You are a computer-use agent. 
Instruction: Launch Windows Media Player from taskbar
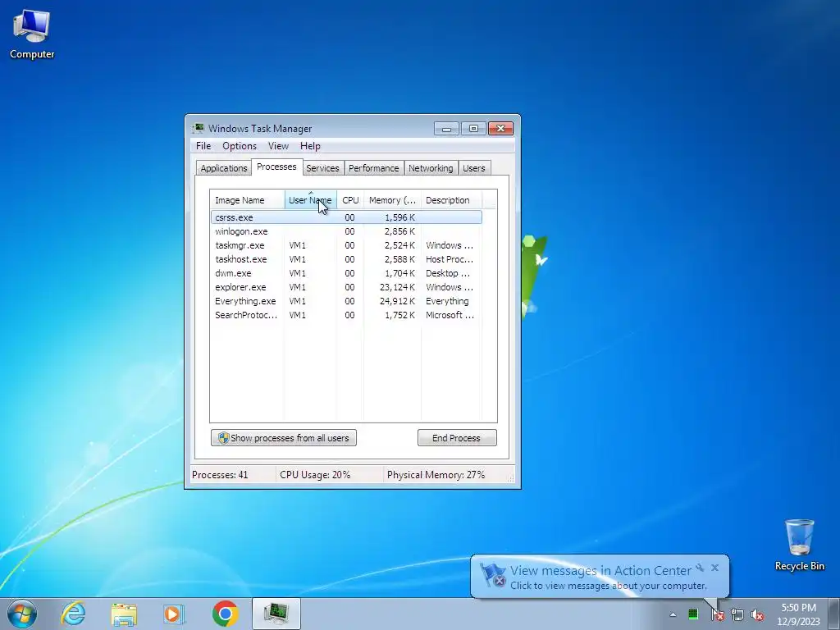174,614
